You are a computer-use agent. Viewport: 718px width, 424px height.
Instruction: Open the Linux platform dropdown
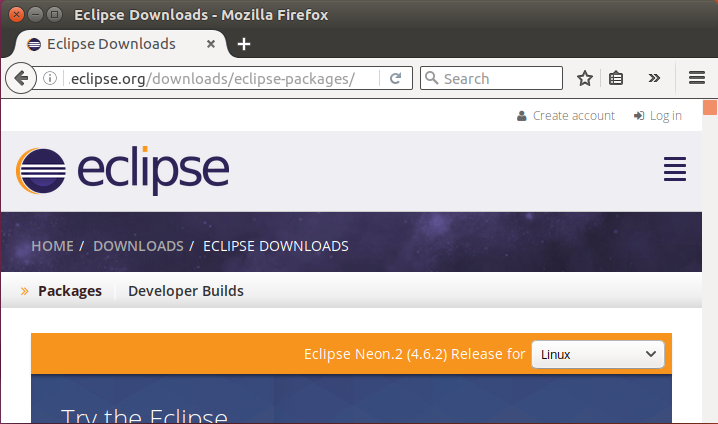pos(598,354)
